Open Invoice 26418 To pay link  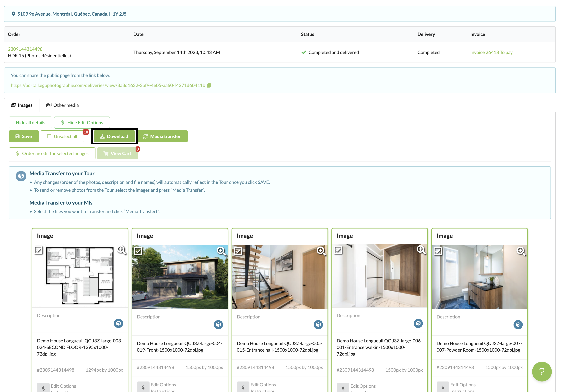491,52
